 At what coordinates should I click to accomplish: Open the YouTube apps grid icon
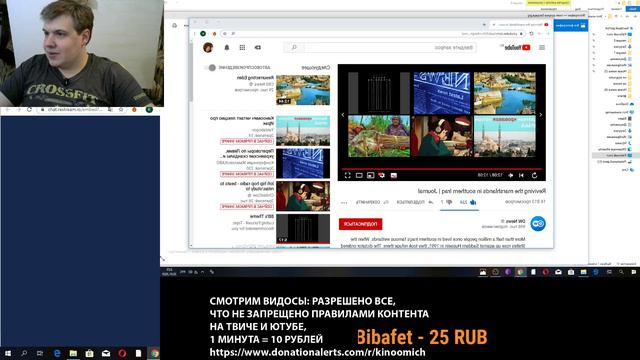[242, 48]
